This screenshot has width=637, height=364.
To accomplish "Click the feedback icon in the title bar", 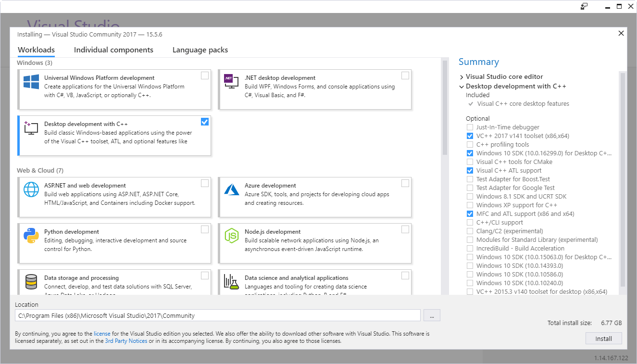I will pos(584,6).
